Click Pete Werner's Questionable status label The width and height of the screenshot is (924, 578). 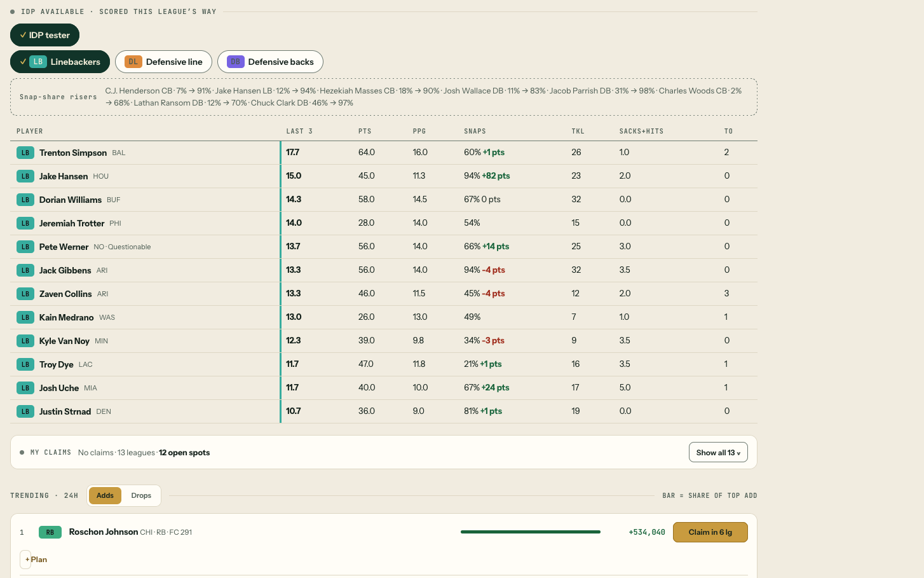pos(129,247)
